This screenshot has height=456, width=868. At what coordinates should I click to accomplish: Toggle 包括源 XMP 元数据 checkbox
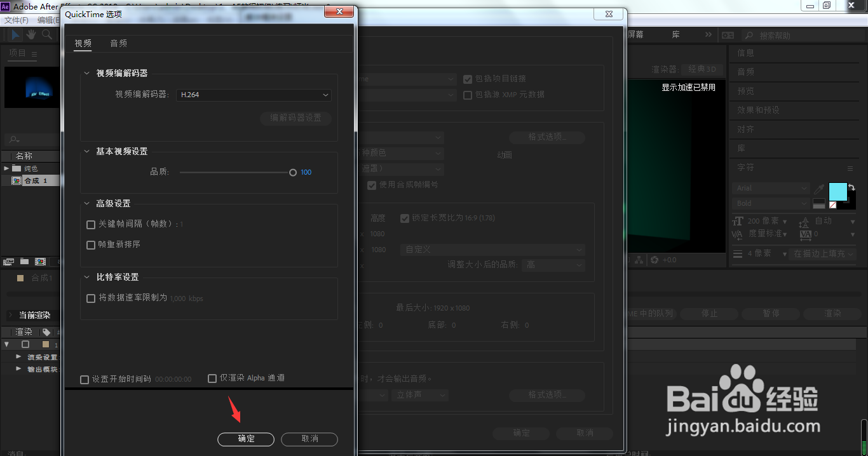[x=468, y=95]
